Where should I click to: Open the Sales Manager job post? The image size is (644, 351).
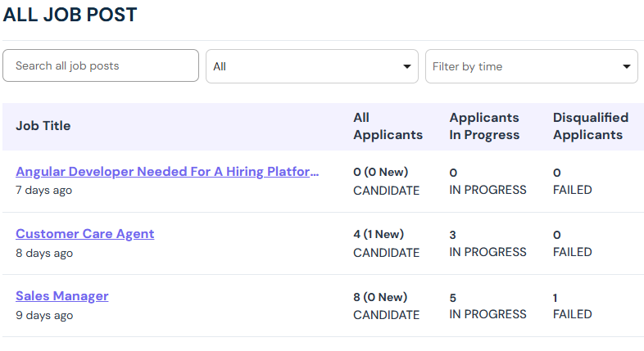(x=62, y=296)
